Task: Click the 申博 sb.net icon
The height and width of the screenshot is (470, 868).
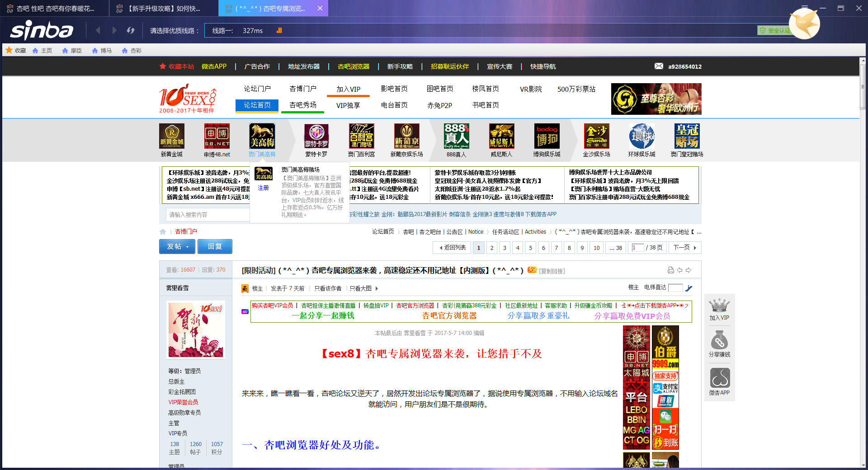Action: pyautogui.click(x=217, y=136)
